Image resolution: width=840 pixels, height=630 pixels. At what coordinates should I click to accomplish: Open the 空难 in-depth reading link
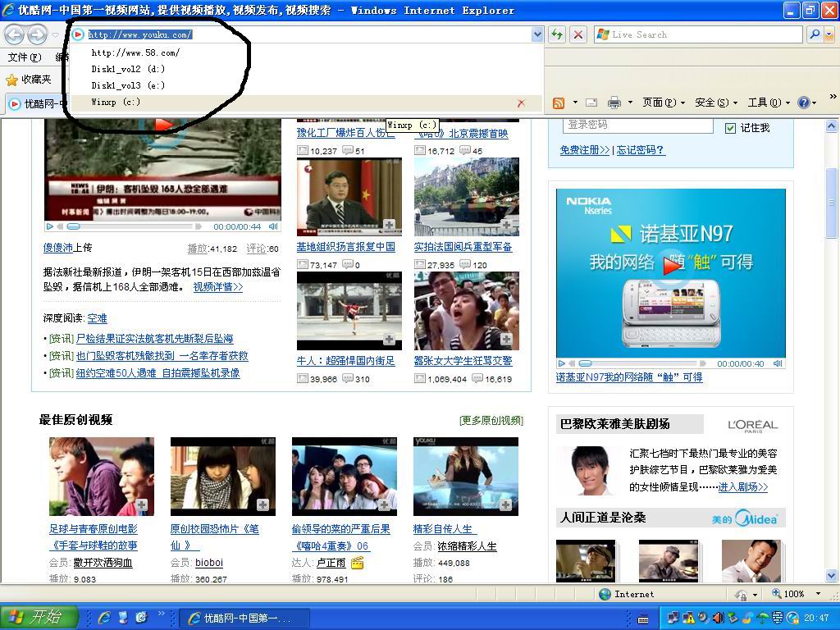pyautogui.click(x=97, y=318)
